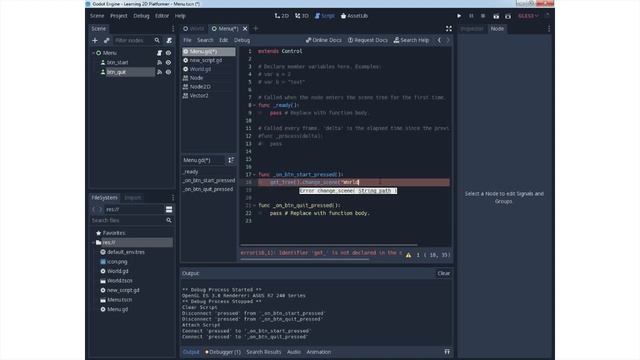Go to previous edited document
640x360 pixels.
tap(439, 40)
